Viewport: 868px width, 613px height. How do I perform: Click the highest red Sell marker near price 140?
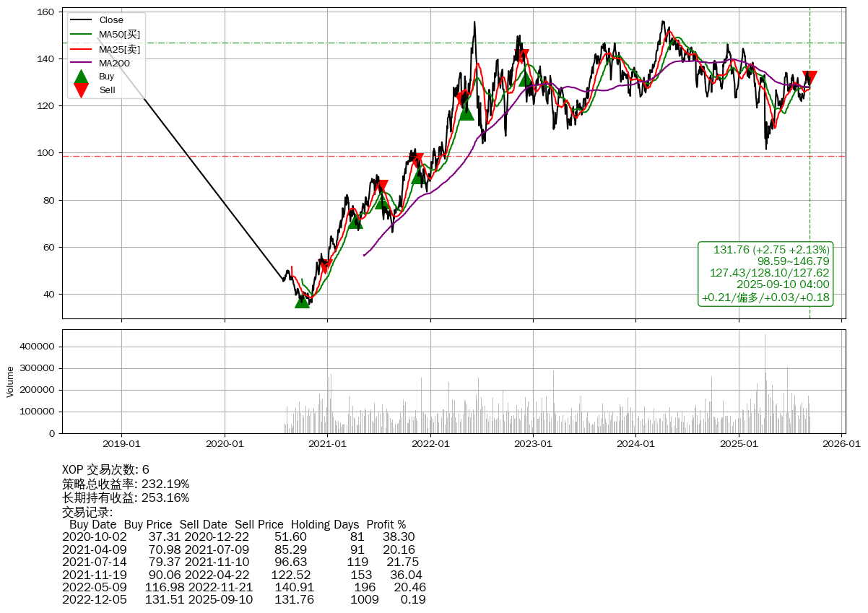coord(522,56)
